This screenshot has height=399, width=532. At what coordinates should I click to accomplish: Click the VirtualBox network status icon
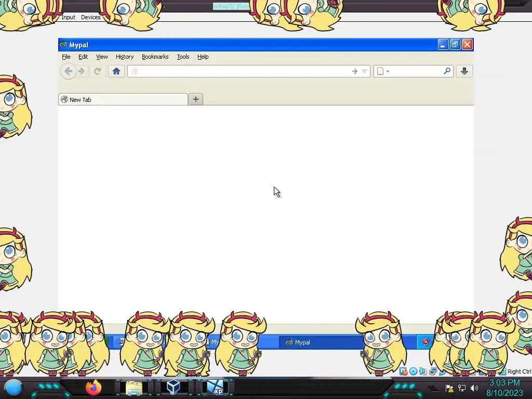tap(433, 371)
